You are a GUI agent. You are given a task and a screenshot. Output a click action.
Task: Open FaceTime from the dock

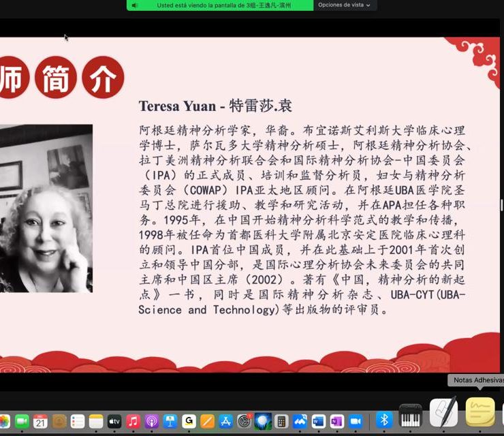coord(22,422)
